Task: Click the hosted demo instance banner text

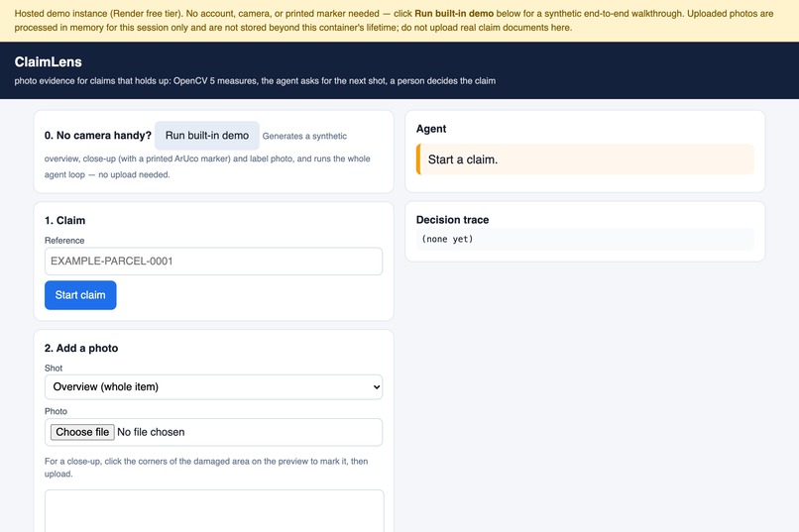Action: 394,21
